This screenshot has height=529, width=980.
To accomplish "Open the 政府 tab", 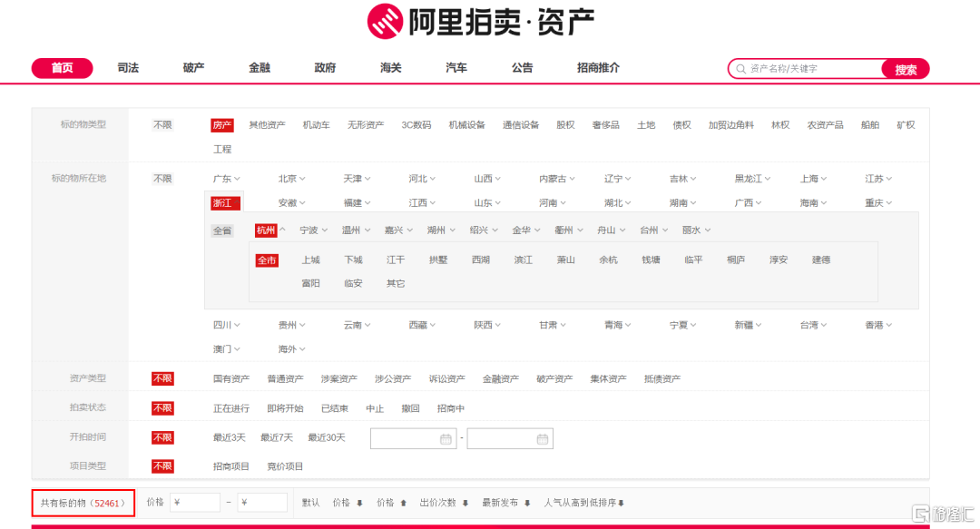I will click(325, 67).
